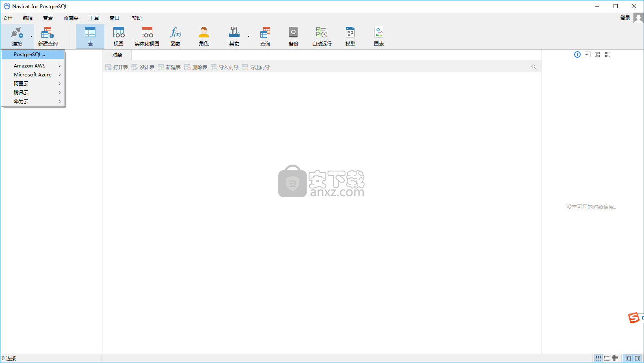Expand the Microsoft Azure submenu
The image size is (644, 363).
(33, 75)
